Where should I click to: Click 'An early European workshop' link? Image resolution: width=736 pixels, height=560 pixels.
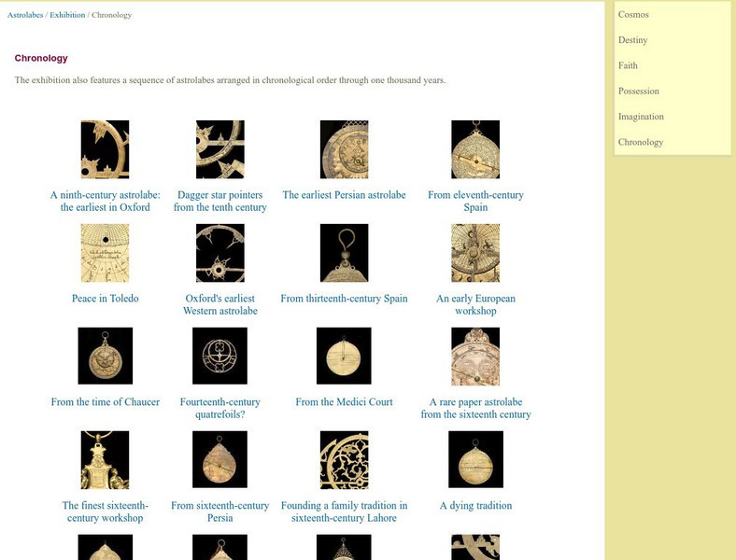pyautogui.click(x=475, y=305)
